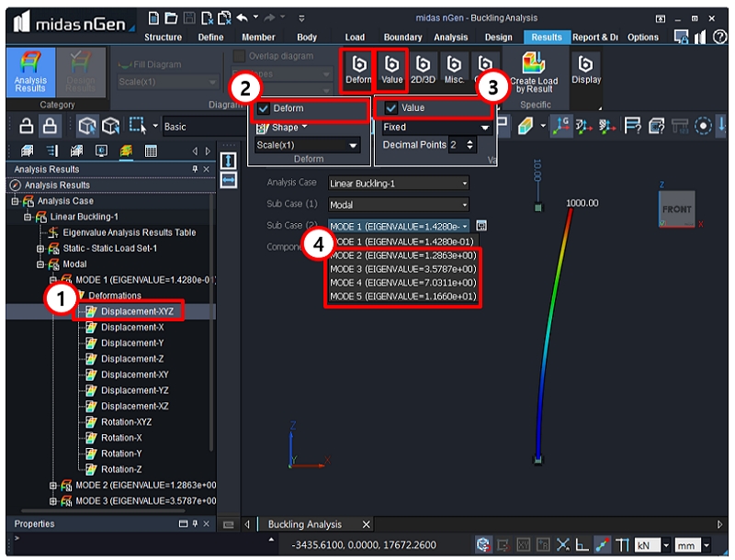Click the table grid panel icon
The width and height of the screenshot is (735, 560).
151,151
